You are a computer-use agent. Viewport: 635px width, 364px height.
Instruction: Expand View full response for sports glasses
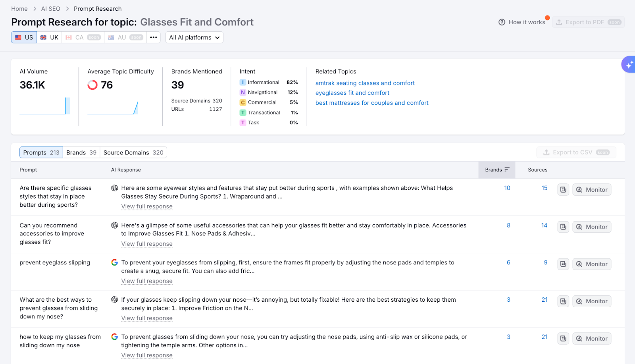point(147,206)
